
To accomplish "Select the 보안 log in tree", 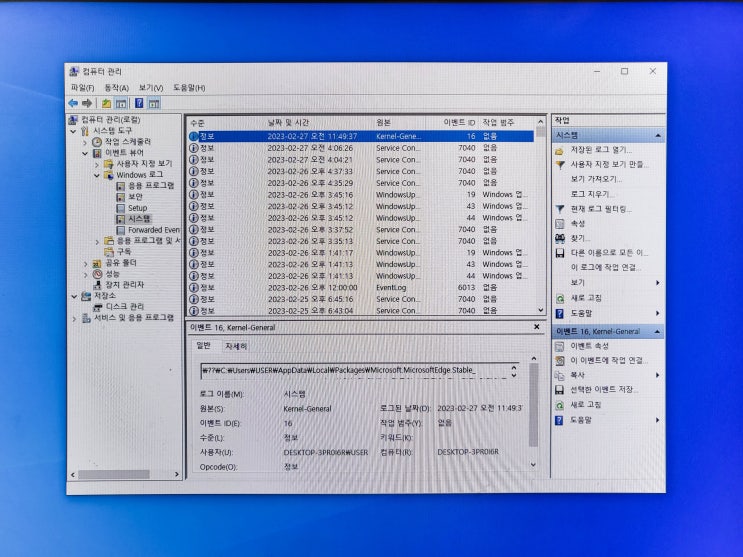I will coord(135,196).
